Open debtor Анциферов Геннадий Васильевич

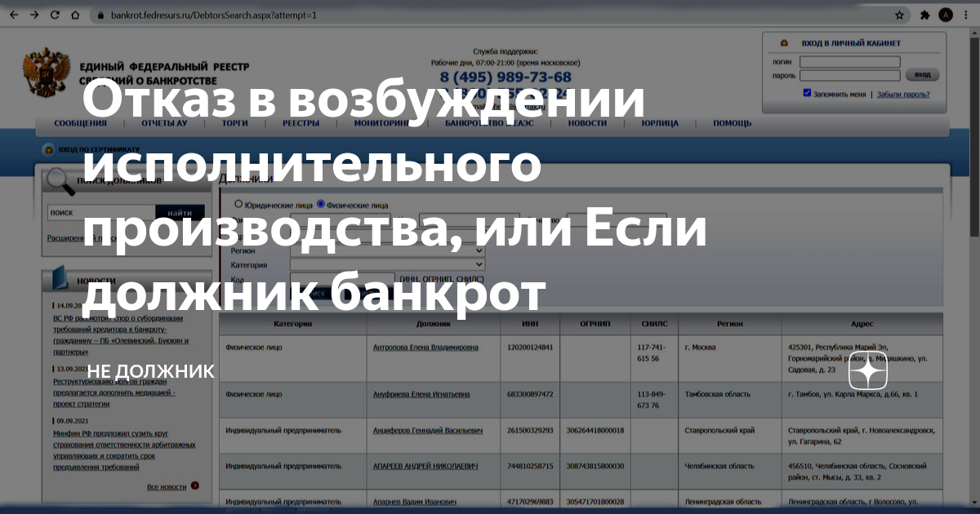[x=427, y=430]
